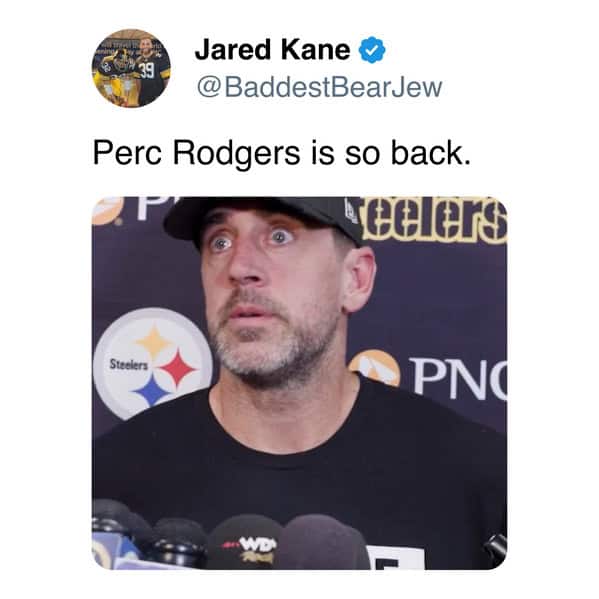Click the white placard at the photo's bottom
This screenshot has height=599, width=599.
point(395,558)
